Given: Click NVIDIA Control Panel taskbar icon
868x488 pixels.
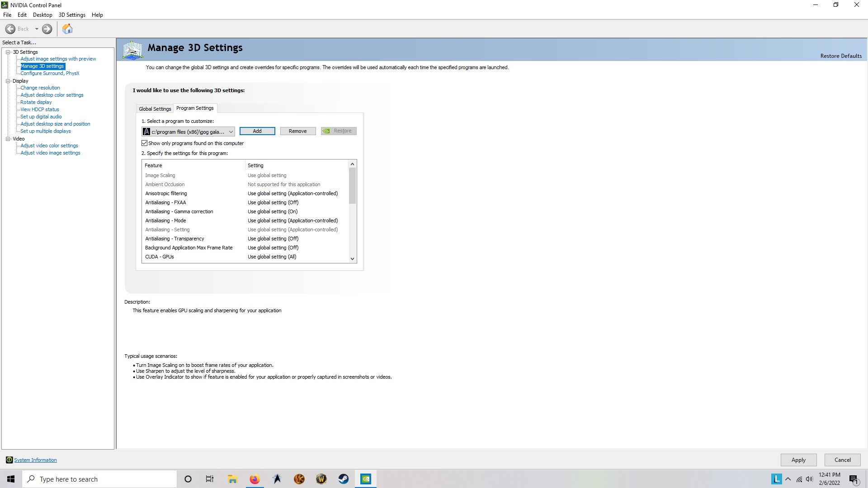Looking at the screenshot, I should click(x=366, y=479).
